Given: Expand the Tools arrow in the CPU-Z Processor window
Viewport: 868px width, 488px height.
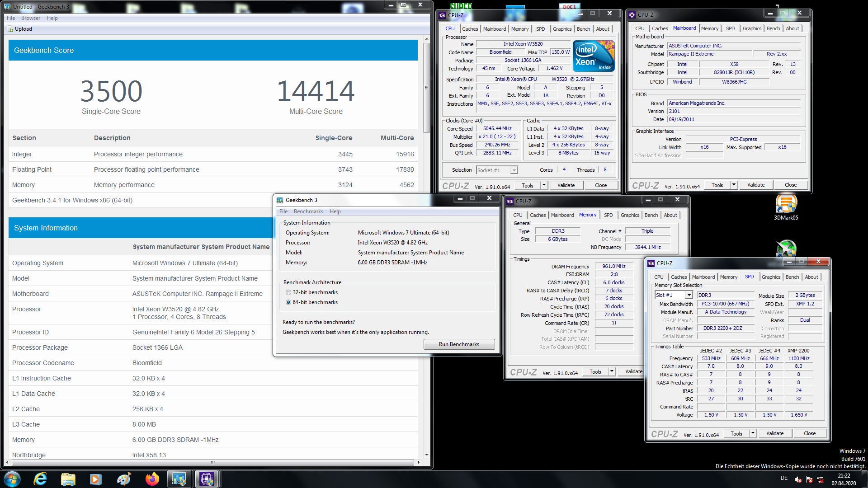Looking at the screenshot, I should click(544, 185).
